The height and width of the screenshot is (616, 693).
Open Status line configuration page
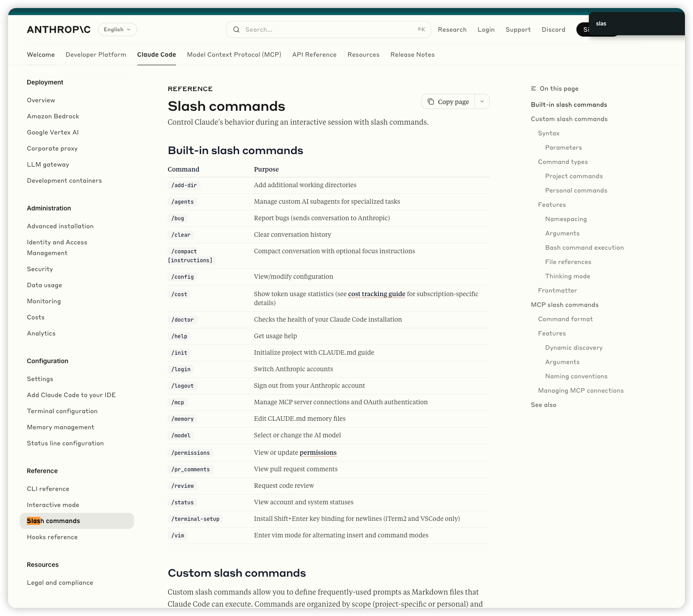65,443
